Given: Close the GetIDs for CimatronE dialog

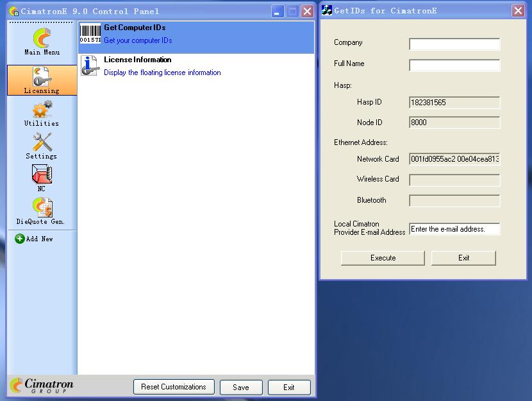Looking at the screenshot, I should (518, 10).
